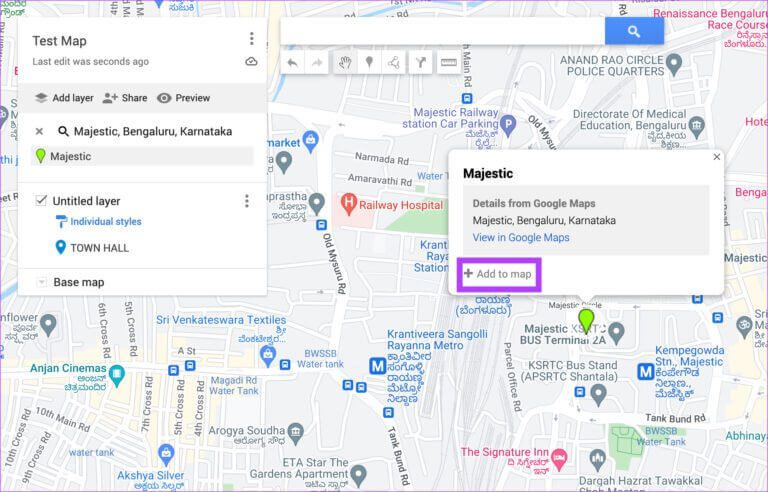Click the Tank Bund Rd label near Dargah

pos(675,418)
